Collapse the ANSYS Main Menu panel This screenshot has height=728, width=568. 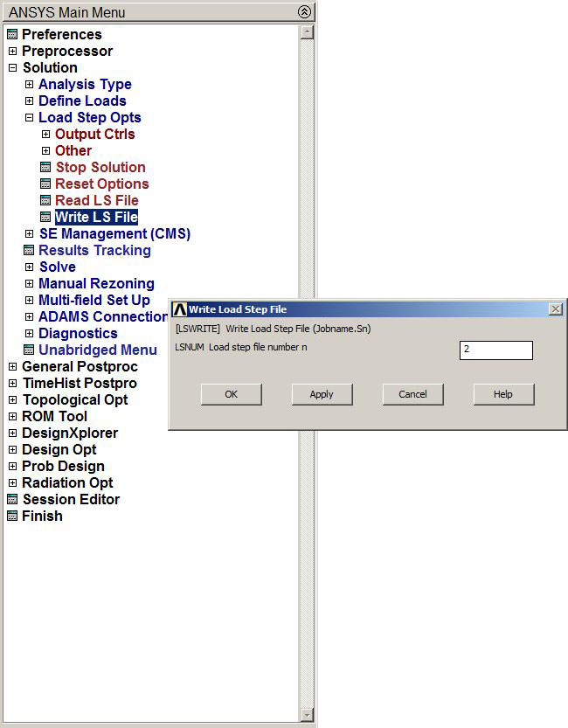[x=303, y=12]
